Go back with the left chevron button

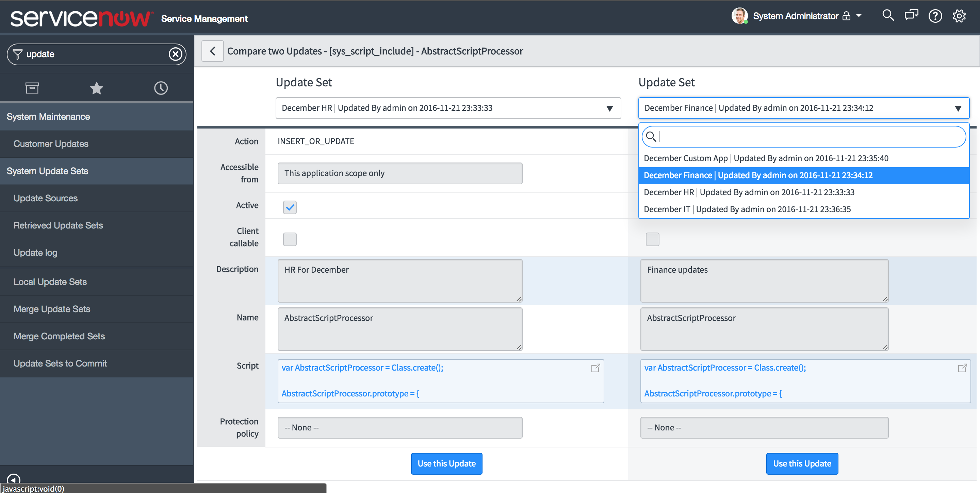[x=212, y=51]
